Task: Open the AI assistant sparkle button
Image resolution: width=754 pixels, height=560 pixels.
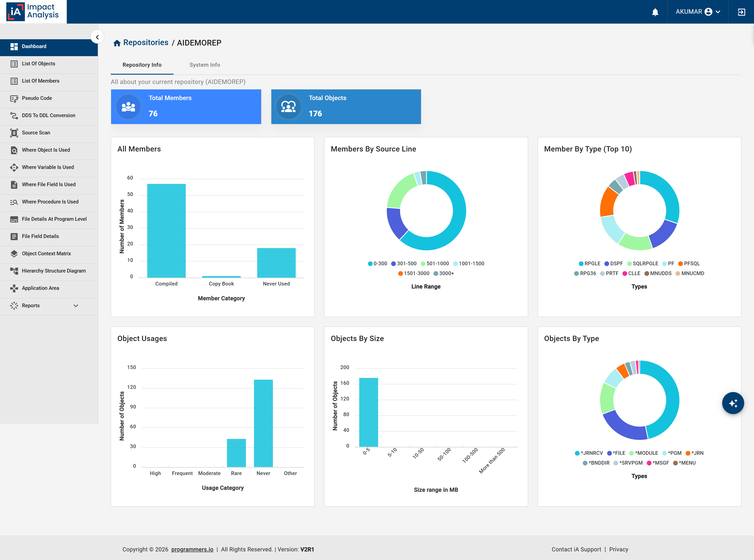Action: tap(733, 403)
